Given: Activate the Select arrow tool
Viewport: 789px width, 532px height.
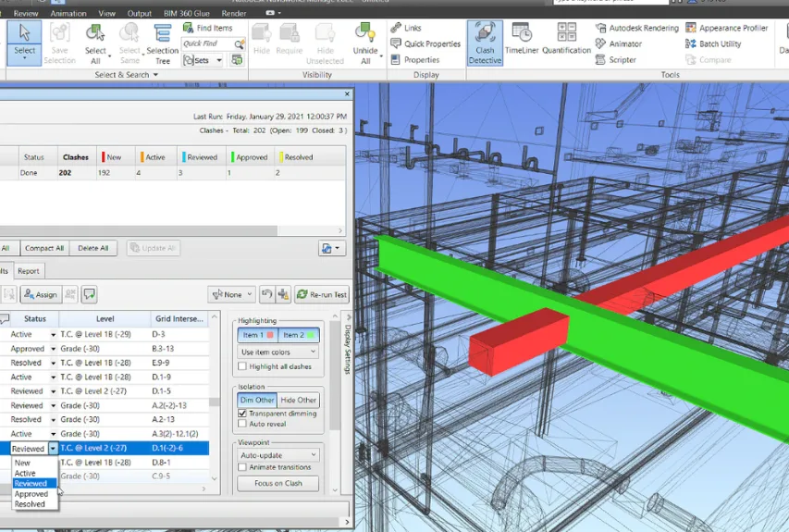Looking at the screenshot, I should pyautogui.click(x=24, y=43).
